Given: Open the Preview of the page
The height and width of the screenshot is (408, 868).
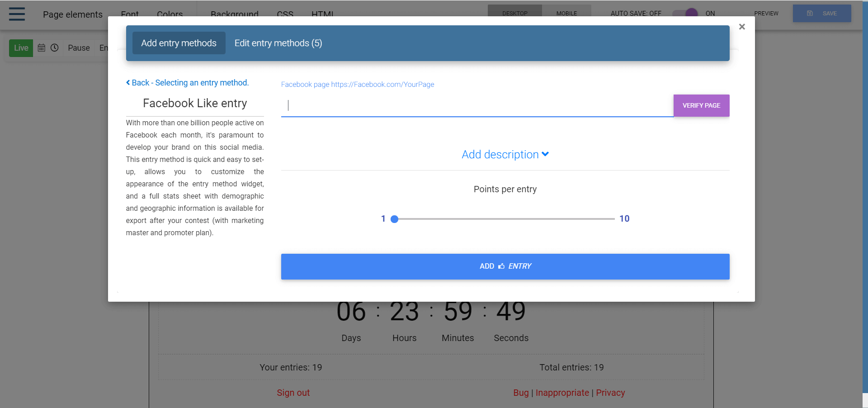Looking at the screenshot, I should (x=766, y=13).
